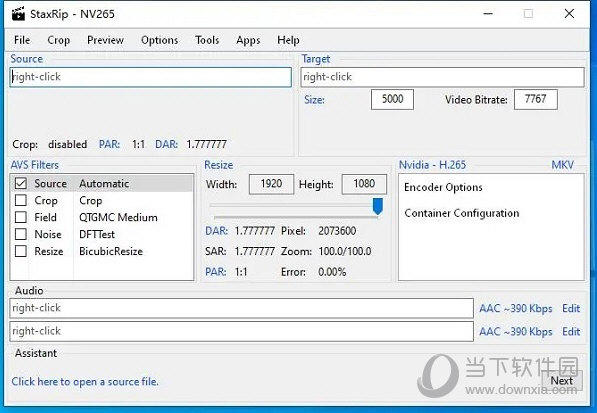Click the Resize heading link
Screen dimensions: 597x413
[x=219, y=165]
